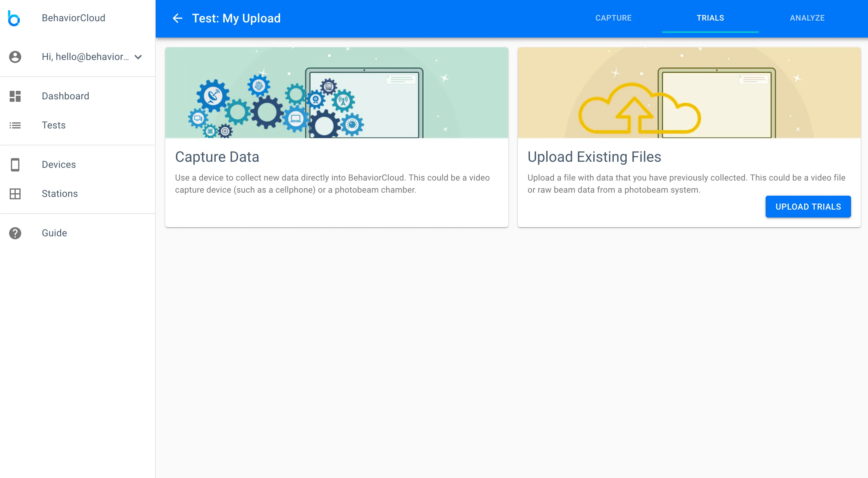Open the ANALYZE tab
The height and width of the screenshot is (478, 868).
pyautogui.click(x=807, y=18)
